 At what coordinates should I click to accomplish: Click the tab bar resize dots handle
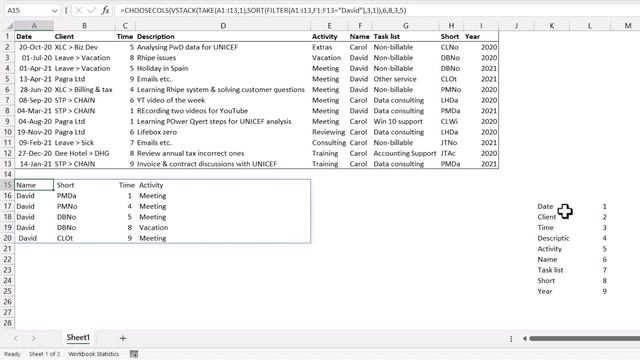pos(511,338)
